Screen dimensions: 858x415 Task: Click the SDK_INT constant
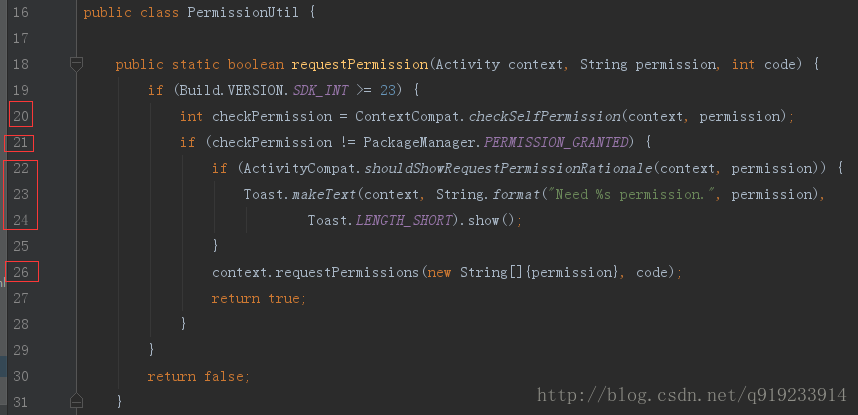[x=321, y=90]
